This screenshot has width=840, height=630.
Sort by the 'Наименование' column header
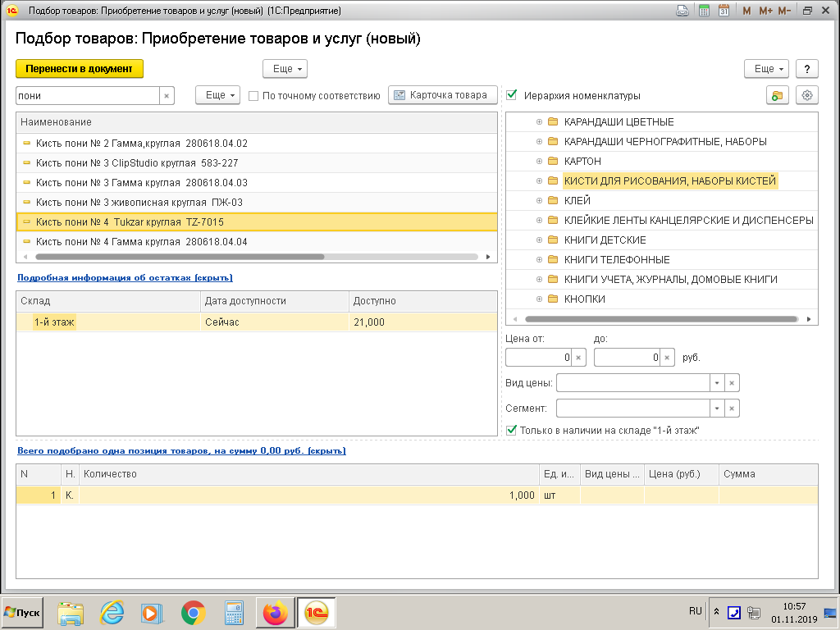(x=257, y=122)
